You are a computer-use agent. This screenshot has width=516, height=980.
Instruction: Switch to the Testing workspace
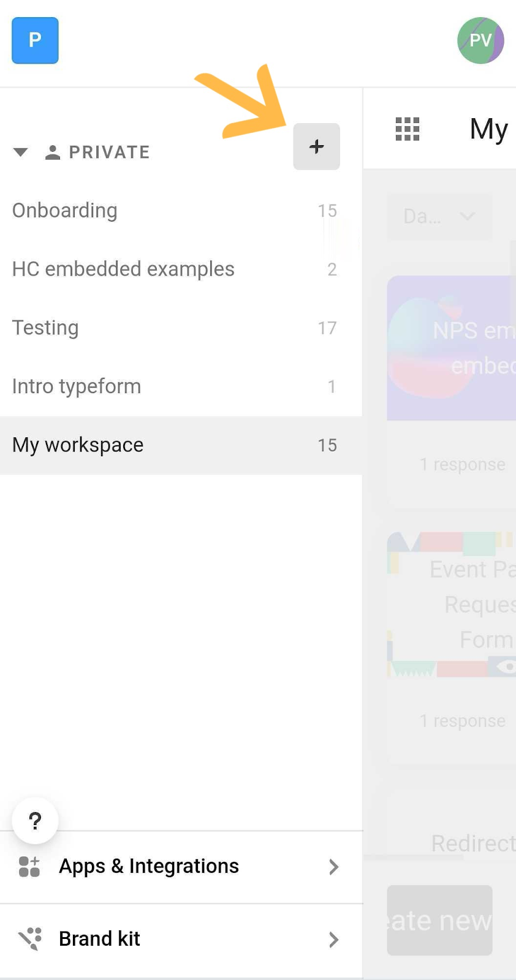(x=45, y=328)
